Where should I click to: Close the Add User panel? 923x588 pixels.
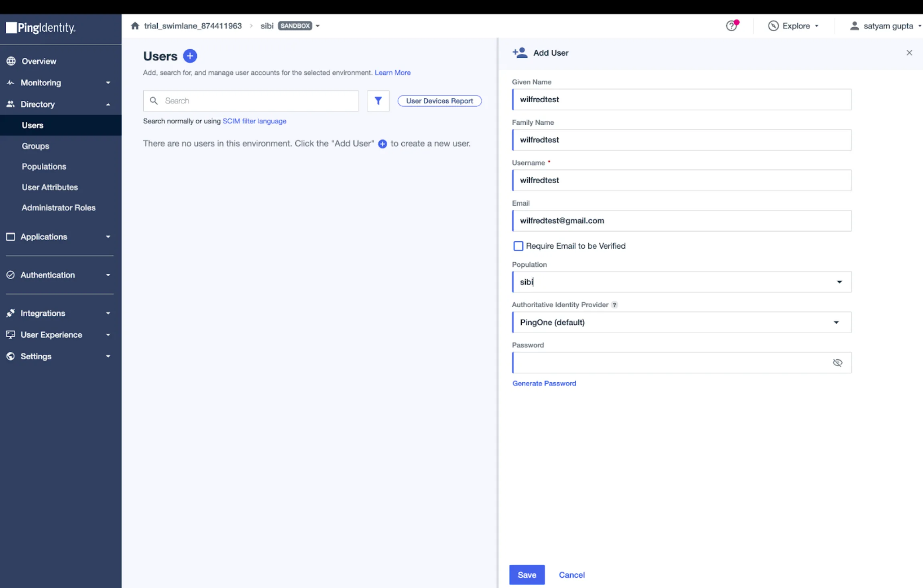(x=909, y=53)
